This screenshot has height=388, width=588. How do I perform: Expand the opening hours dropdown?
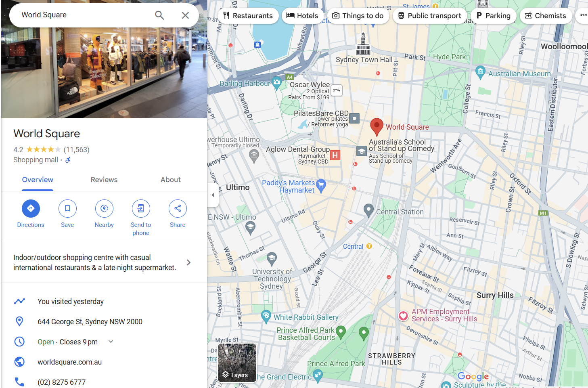[x=111, y=342]
